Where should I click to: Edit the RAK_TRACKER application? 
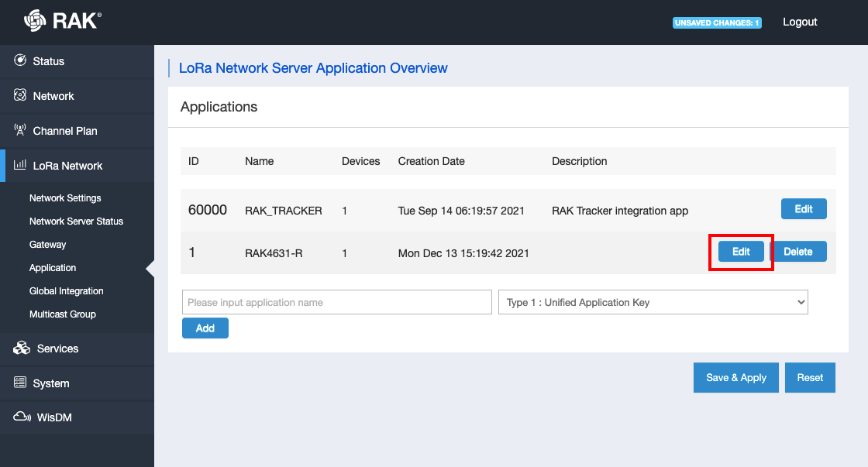pyautogui.click(x=804, y=209)
